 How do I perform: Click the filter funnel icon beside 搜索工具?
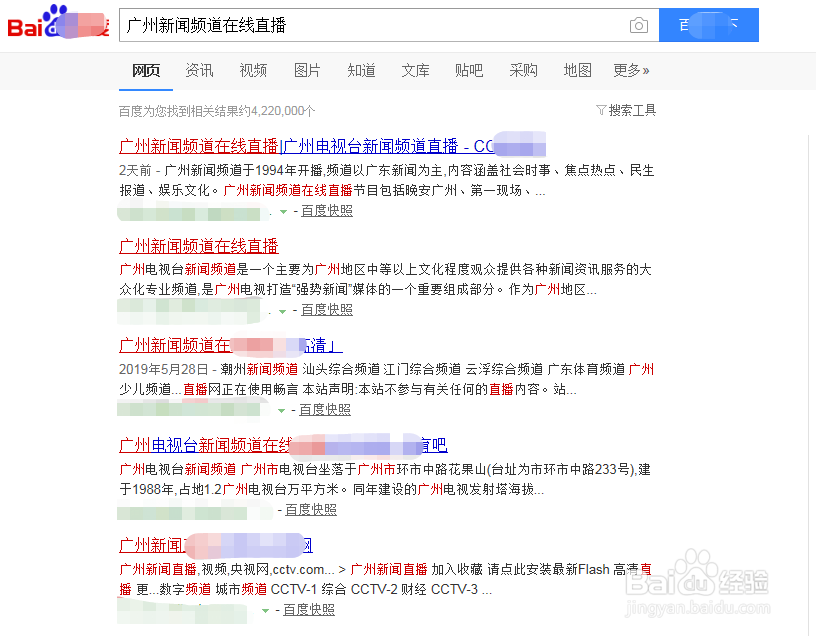601,110
